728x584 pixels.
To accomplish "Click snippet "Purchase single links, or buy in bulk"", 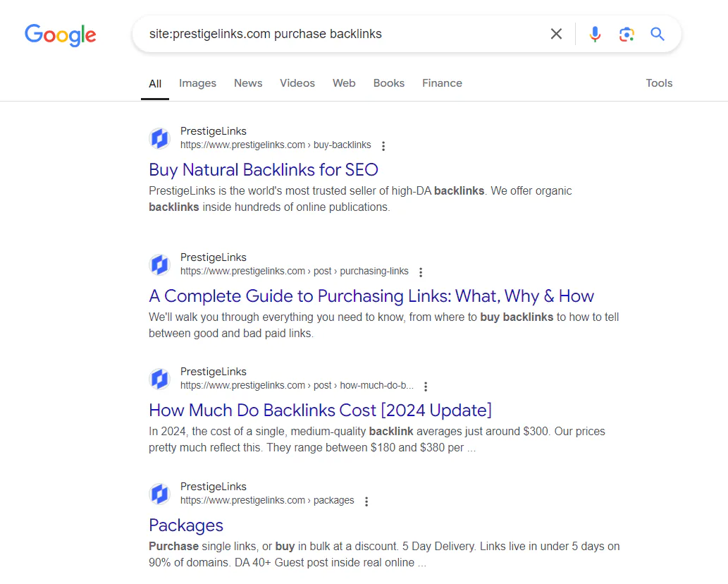I will click(x=384, y=554).
